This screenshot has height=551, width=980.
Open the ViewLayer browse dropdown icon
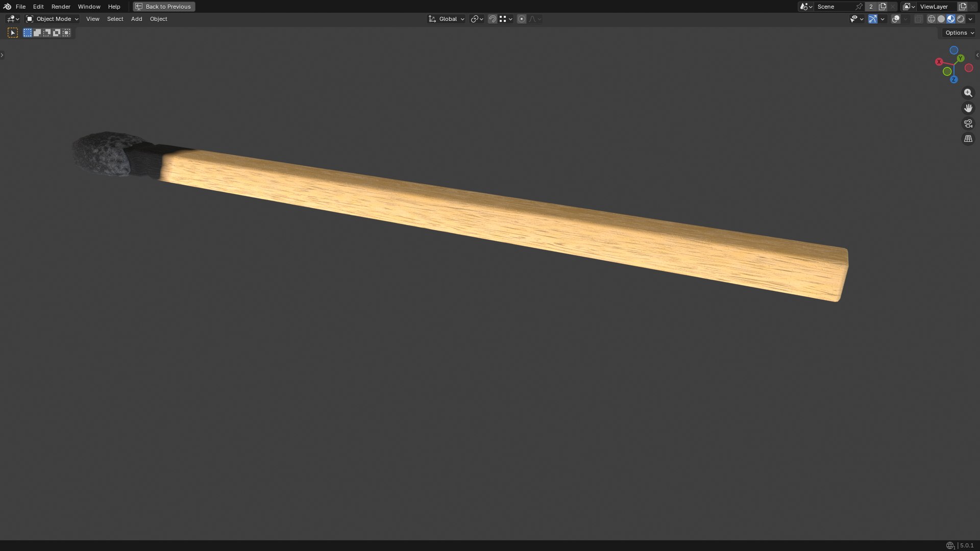(909, 7)
